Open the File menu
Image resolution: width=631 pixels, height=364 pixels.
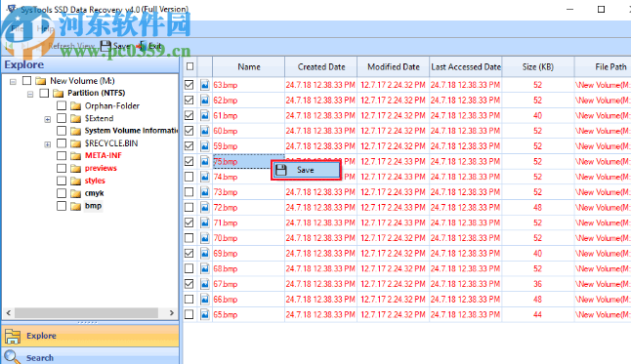pyautogui.click(x=17, y=28)
